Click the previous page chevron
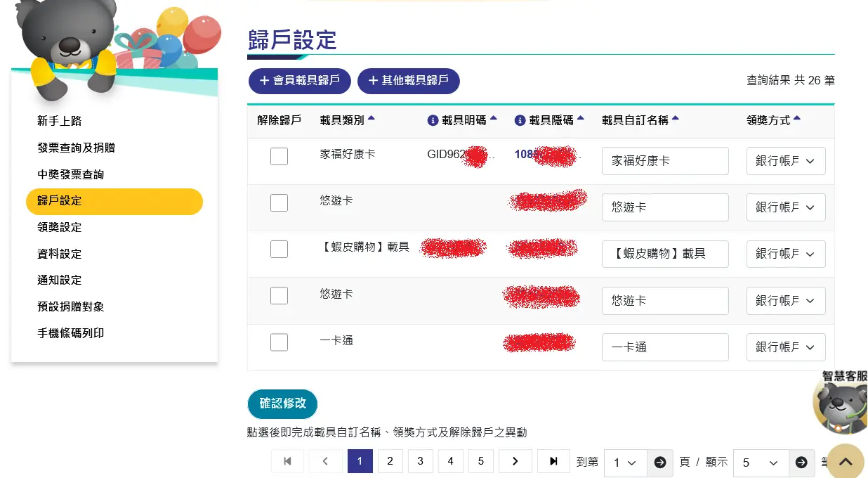868x478 pixels. tap(326, 461)
